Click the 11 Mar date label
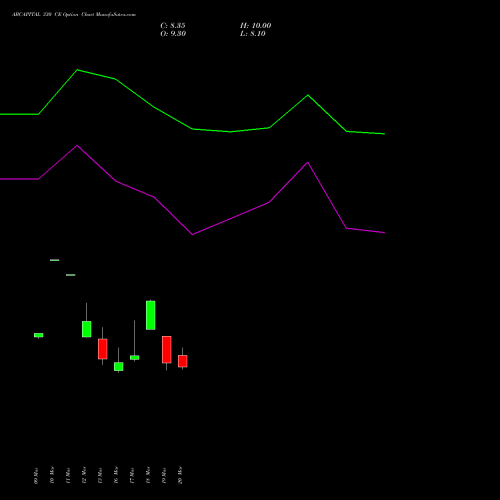 [68, 476]
